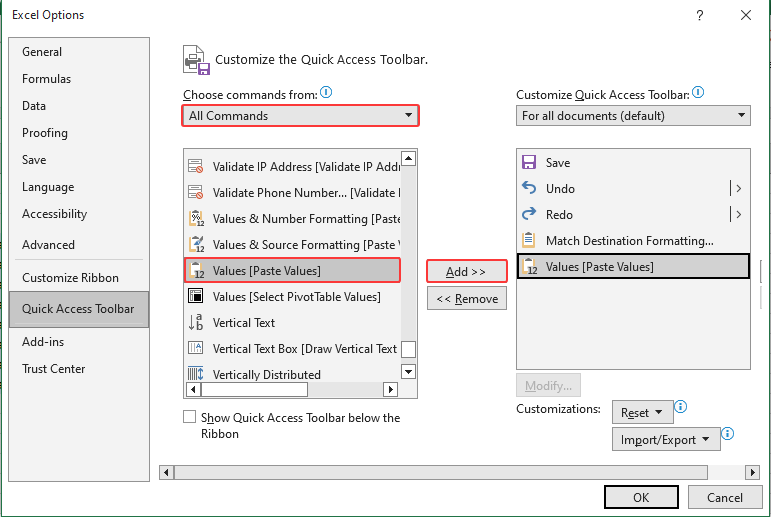
Task: Click the Values & Number Formatting icon
Action: pyautogui.click(x=195, y=219)
